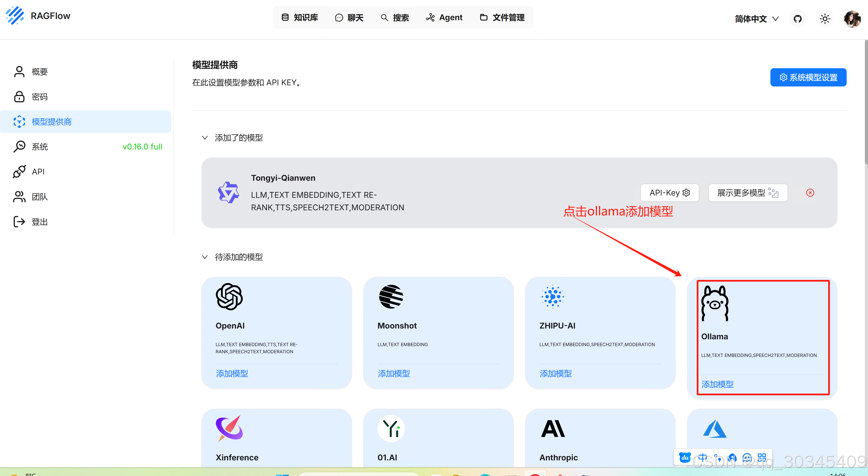Viewport: 868px width, 476px height.
Task: Toggle the light/dark theme sun icon
Action: [x=825, y=18]
